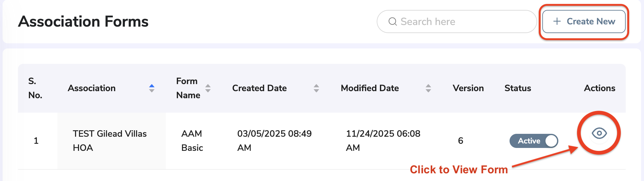
Task: Click the Form Name column header
Action: coord(188,88)
